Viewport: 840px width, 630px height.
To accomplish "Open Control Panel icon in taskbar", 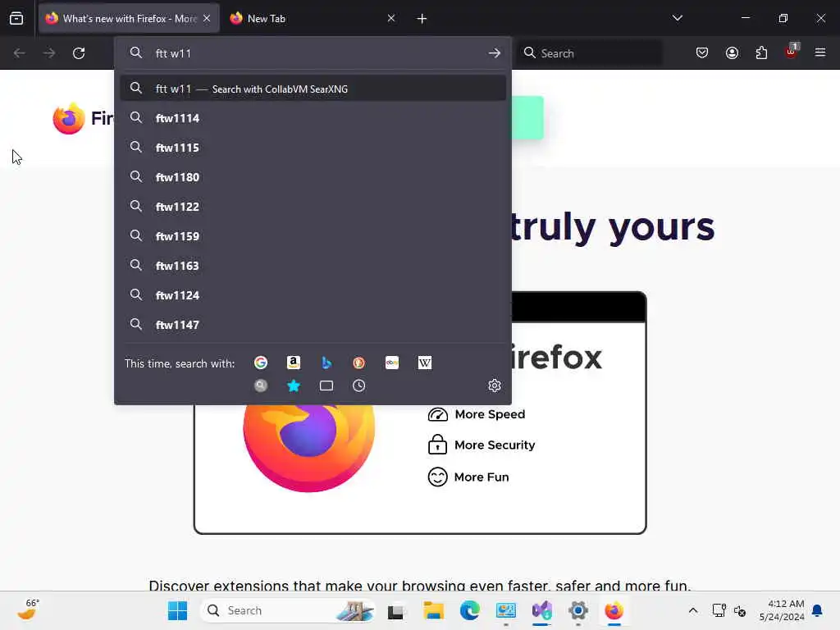I will [505, 610].
